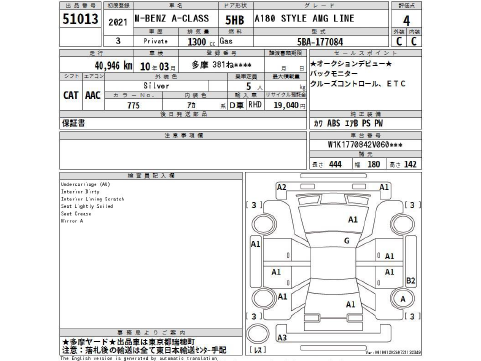Image resolution: width=481 pixels, height=361 pixels.
Task: Click the 車台番号 section header
Action: (x=365, y=135)
